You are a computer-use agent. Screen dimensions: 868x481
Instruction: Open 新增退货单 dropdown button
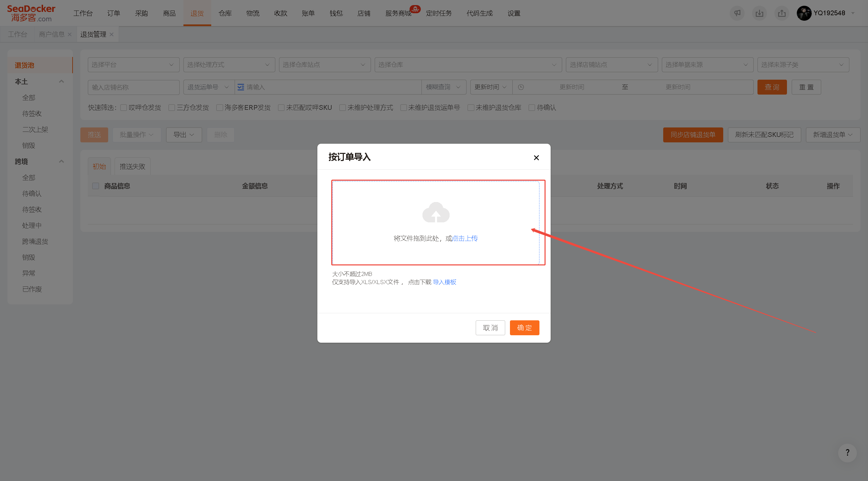coord(833,135)
